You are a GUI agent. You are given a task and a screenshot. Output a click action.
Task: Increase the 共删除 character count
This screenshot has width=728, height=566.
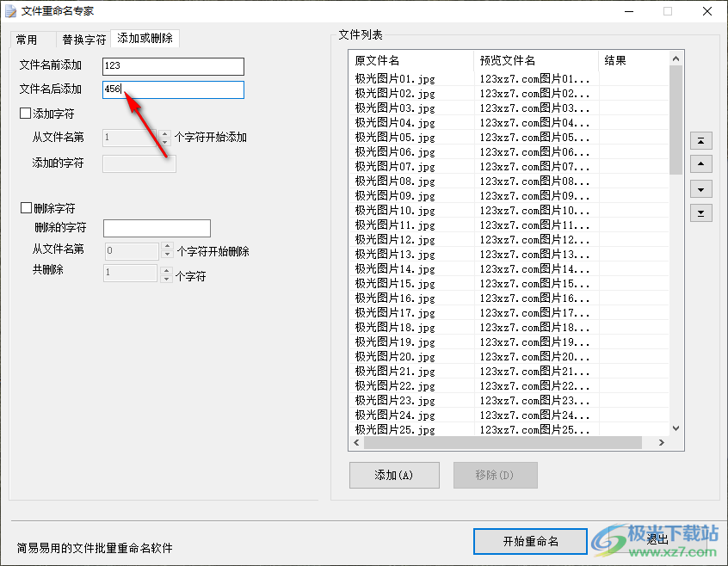pyautogui.click(x=166, y=270)
